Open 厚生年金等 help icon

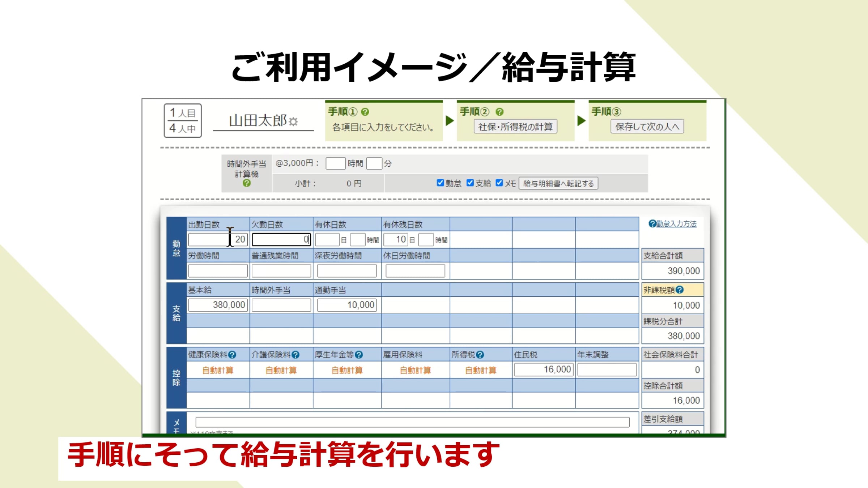point(359,355)
